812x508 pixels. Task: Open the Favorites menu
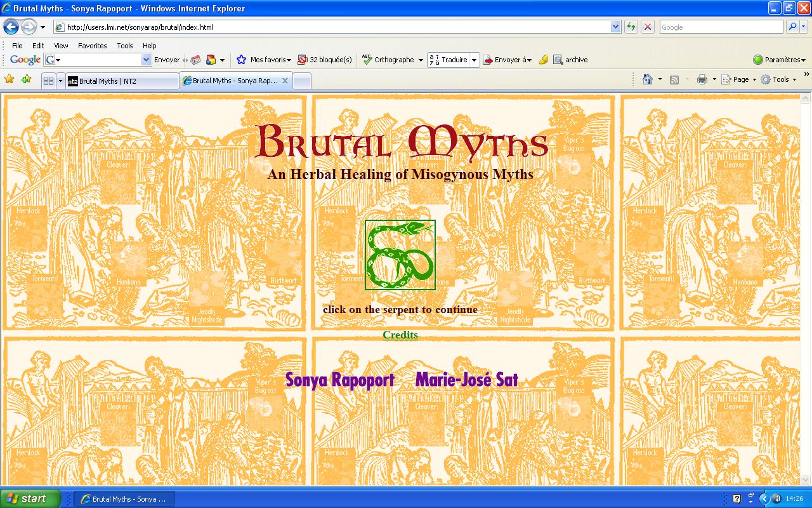click(92, 46)
